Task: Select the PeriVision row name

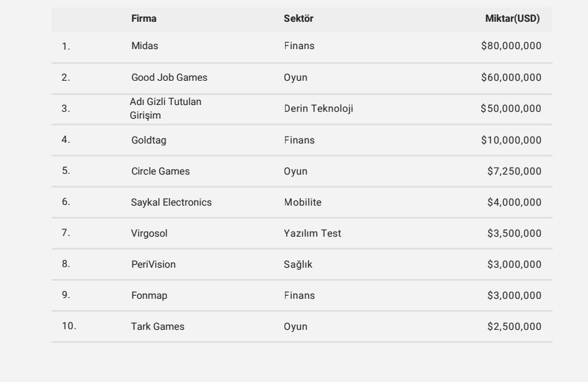Action: [149, 265]
